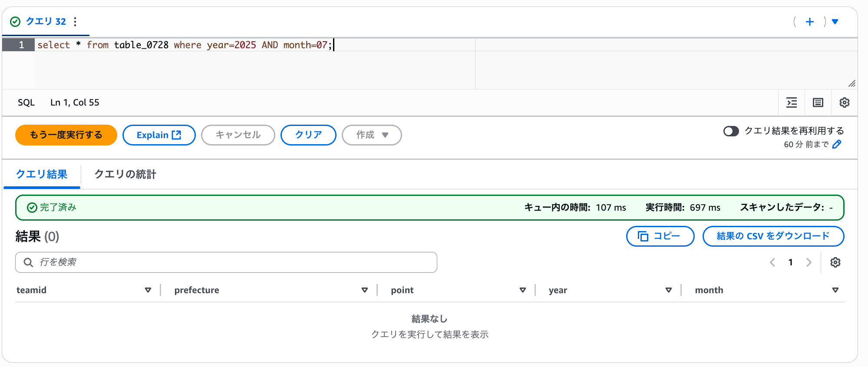
Task: Open month column sort dropdown
Action: pyautogui.click(x=835, y=290)
